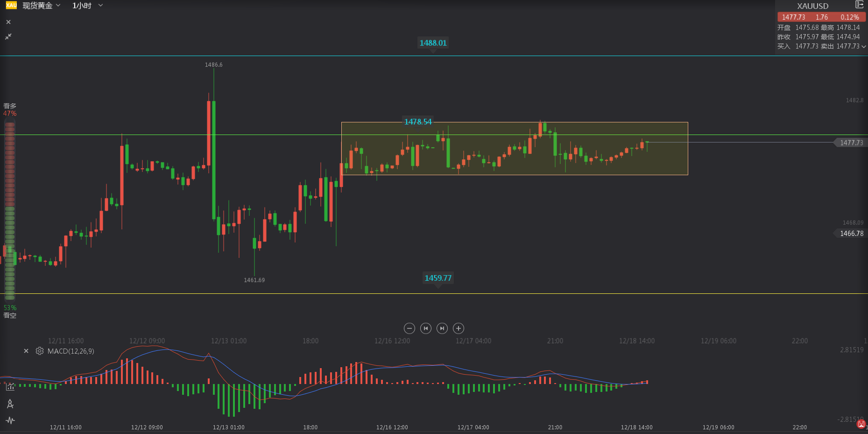Click the collapse arrows shrink icon
The image size is (868, 434).
point(8,36)
